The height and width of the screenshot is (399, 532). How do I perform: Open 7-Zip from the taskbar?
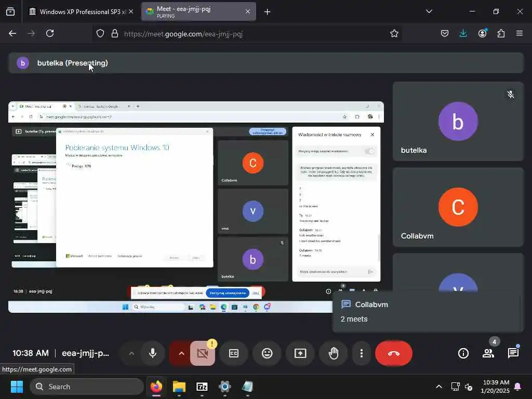point(202,387)
